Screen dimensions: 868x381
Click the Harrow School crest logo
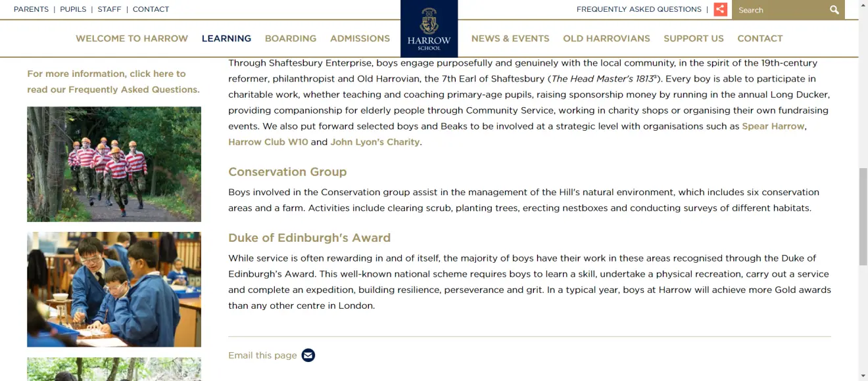429,28
